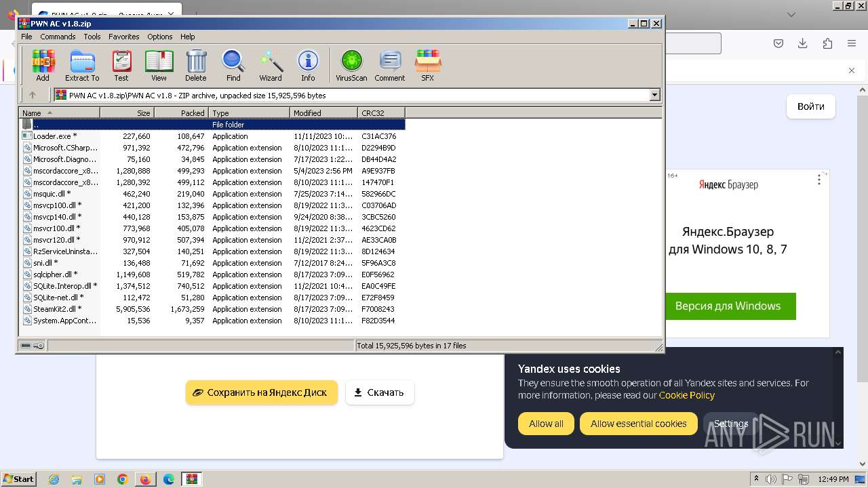Click the Test archive icon
This screenshot has width=868, height=488.
tap(121, 65)
